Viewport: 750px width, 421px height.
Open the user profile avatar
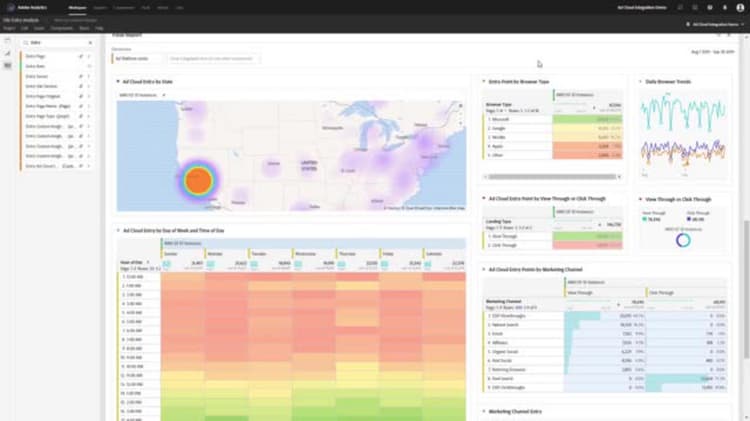(x=740, y=8)
